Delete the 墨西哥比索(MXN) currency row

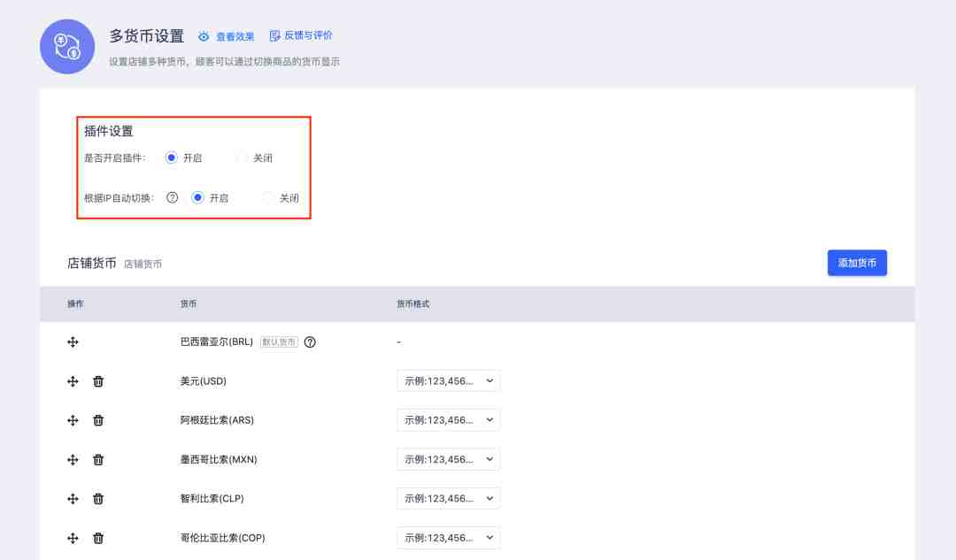(x=98, y=459)
